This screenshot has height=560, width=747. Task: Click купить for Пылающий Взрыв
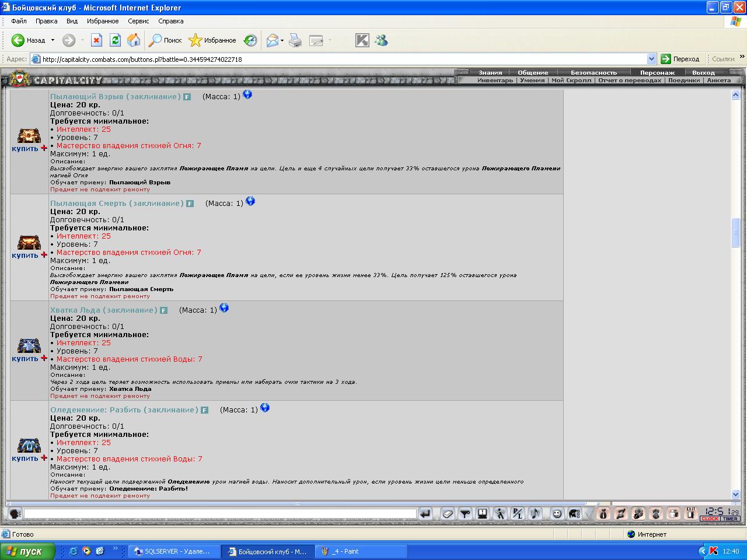point(25,149)
